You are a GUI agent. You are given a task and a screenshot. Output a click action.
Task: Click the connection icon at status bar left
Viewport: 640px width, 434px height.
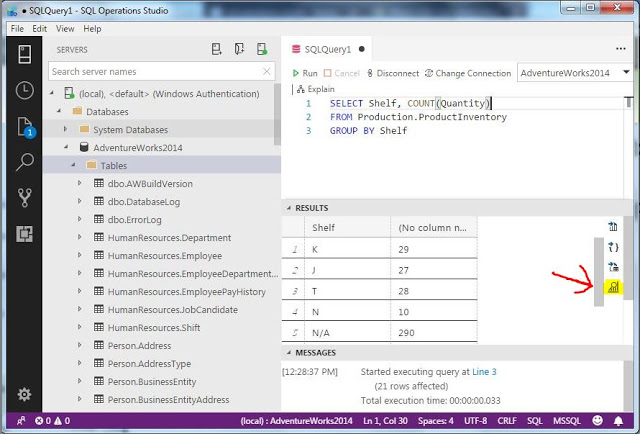[x=21, y=421]
